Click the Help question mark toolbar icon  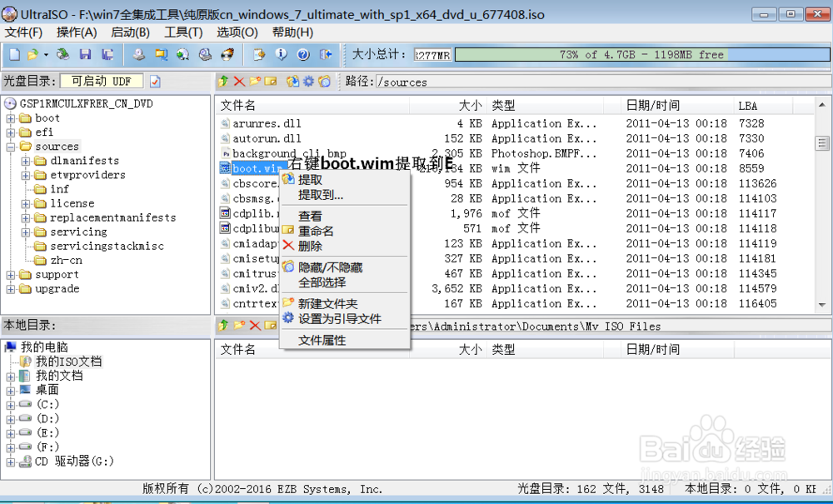coord(303,54)
